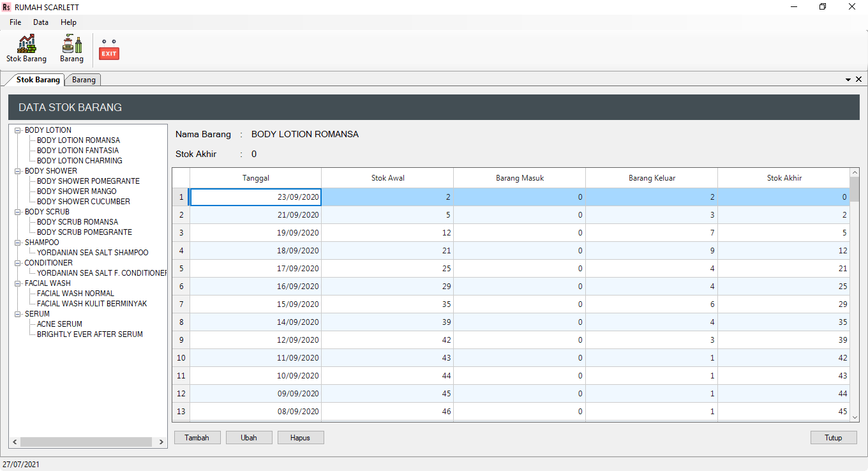Open the Help menu
This screenshot has width=868, height=471.
(x=68, y=22)
